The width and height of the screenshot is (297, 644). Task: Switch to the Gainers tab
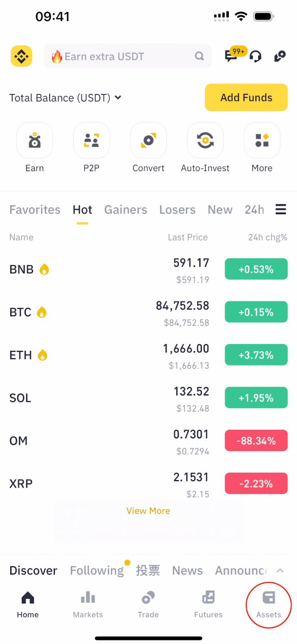[126, 210]
